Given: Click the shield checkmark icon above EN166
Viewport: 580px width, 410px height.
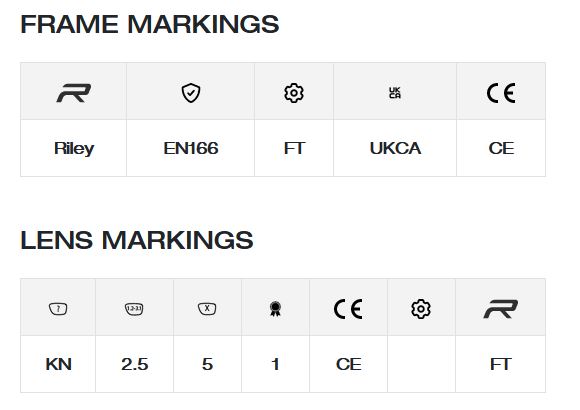Looking at the screenshot, I should click(191, 93).
